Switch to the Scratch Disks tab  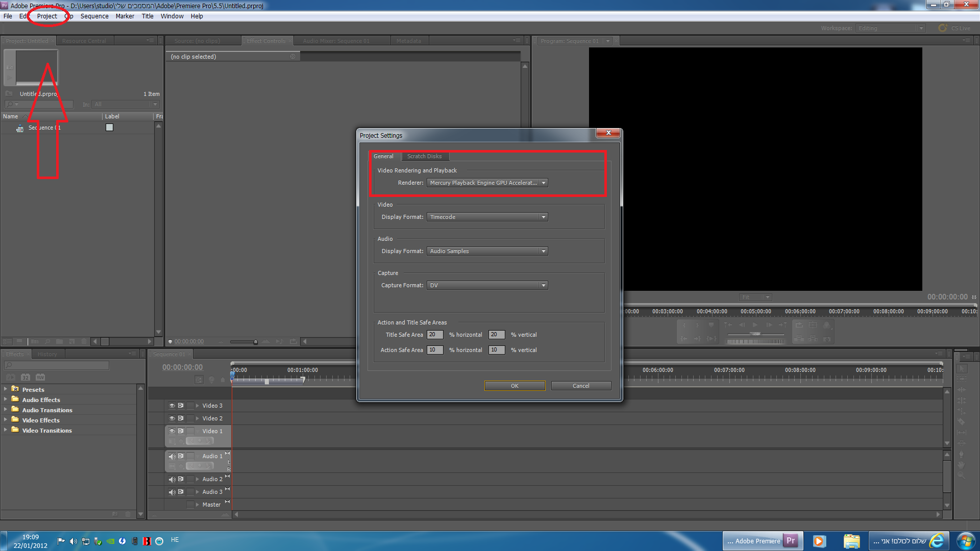click(424, 156)
